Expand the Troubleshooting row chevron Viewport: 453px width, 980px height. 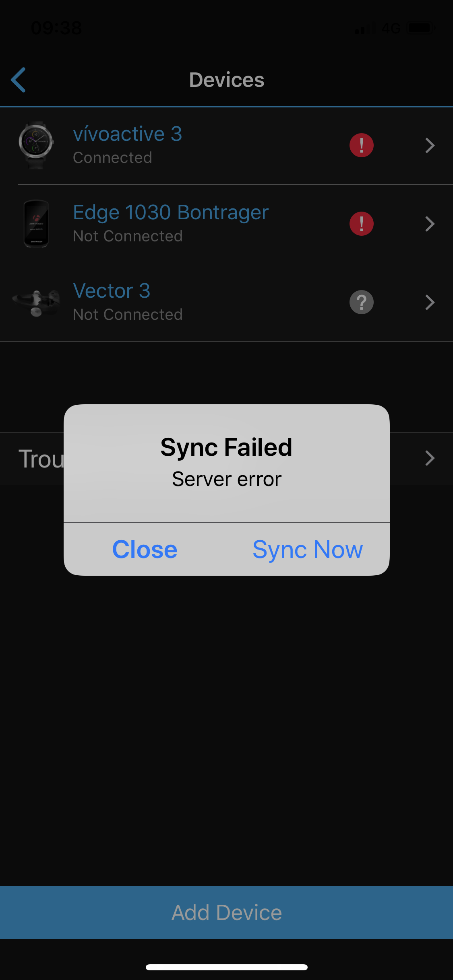pos(430,458)
